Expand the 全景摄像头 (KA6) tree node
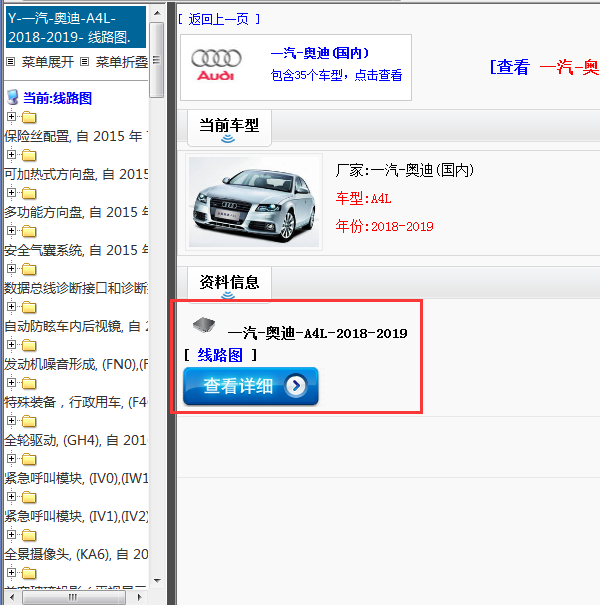This screenshot has height=605, width=600. (11, 535)
